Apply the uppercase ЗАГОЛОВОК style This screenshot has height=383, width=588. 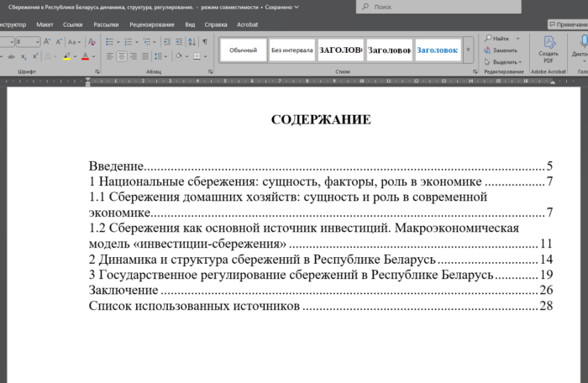tap(341, 50)
